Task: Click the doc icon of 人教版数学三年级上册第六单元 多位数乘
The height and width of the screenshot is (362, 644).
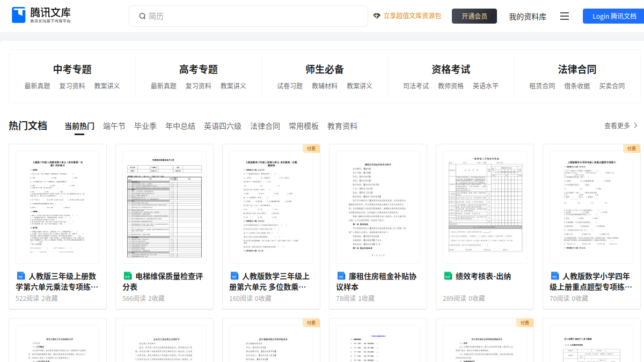Action: (x=235, y=276)
